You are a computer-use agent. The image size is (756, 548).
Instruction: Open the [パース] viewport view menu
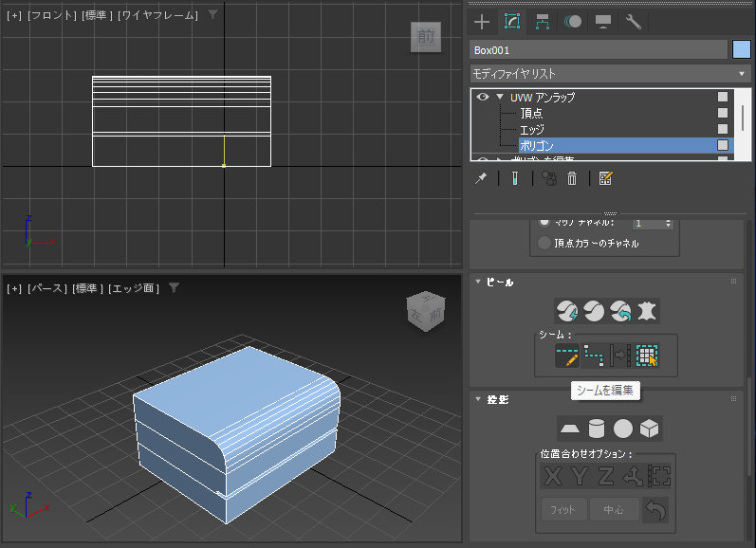click(x=47, y=288)
